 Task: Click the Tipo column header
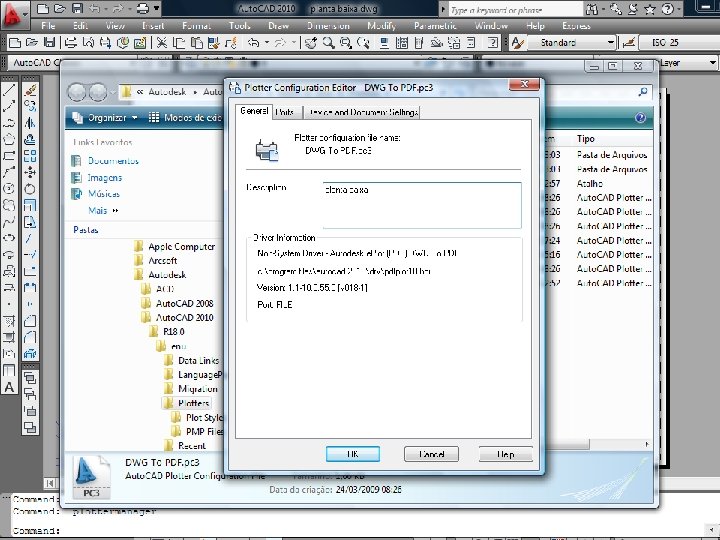coord(585,139)
